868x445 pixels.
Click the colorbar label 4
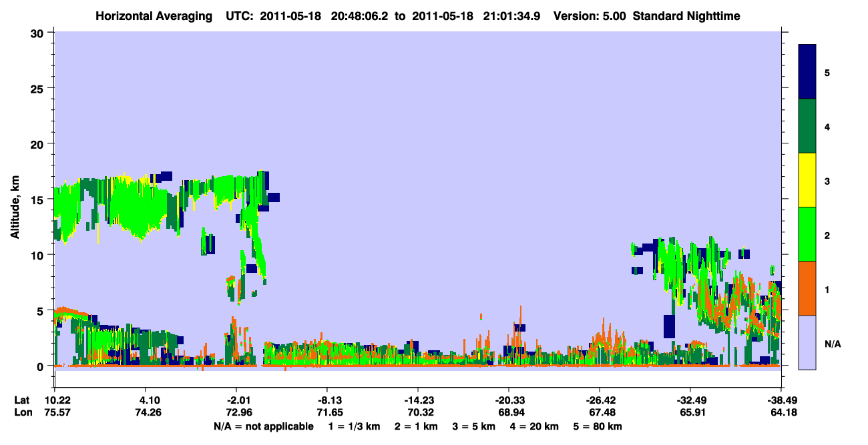pos(827,126)
